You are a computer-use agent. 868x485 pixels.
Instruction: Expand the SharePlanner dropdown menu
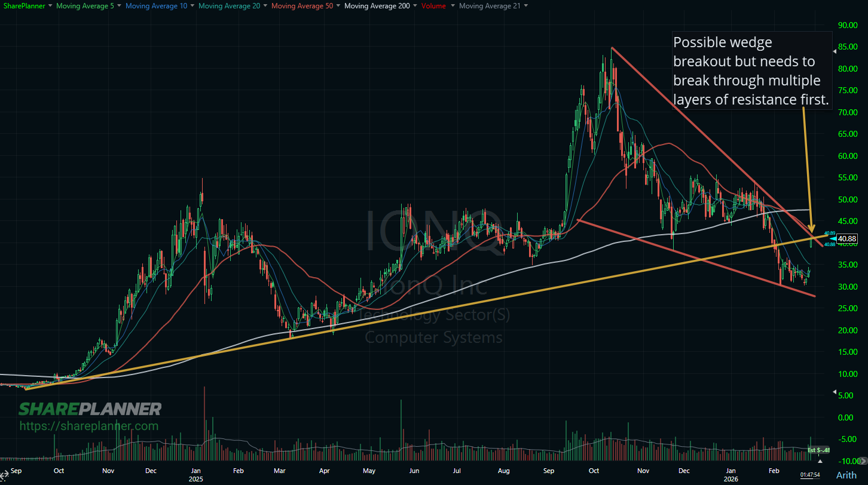tap(50, 5)
